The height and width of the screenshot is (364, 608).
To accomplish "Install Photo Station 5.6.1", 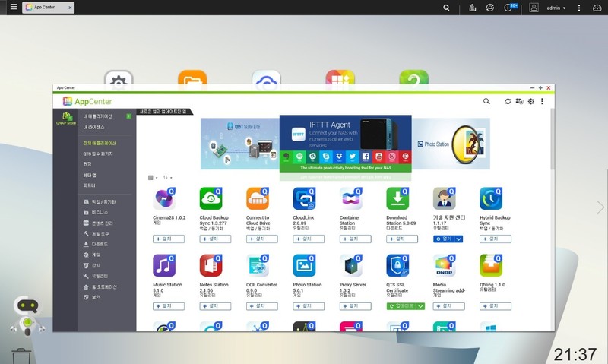I will [309, 306].
